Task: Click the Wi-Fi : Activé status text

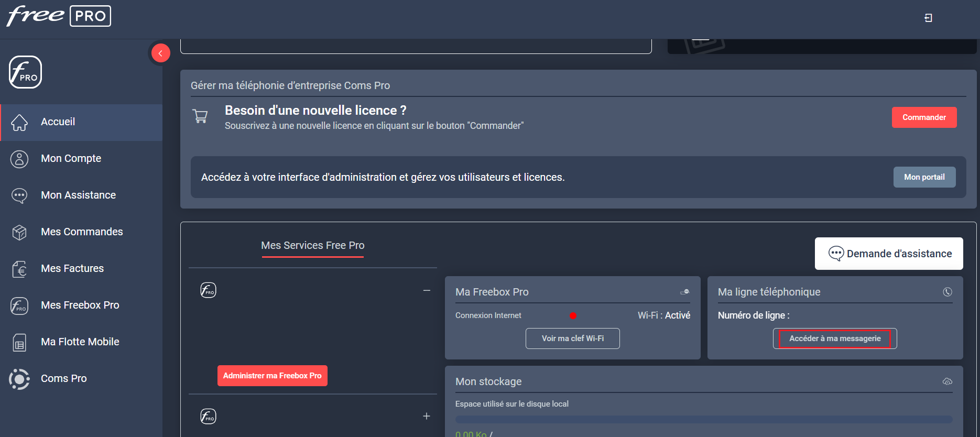Action: point(664,315)
